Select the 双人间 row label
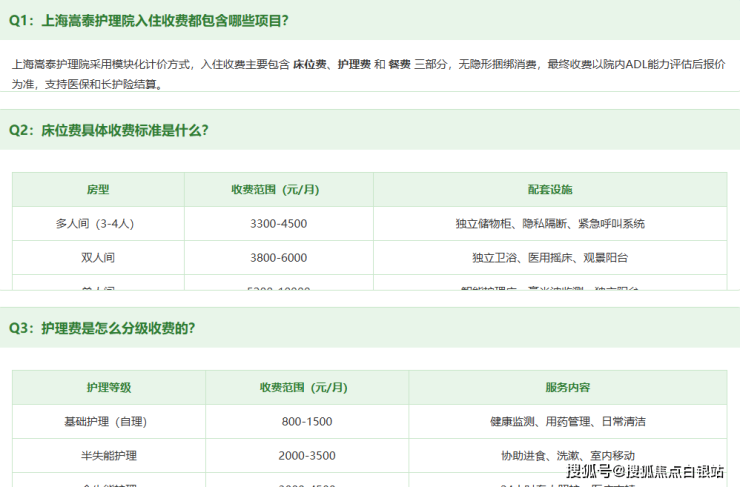This screenshot has height=487, width=740. coord(98,258)
